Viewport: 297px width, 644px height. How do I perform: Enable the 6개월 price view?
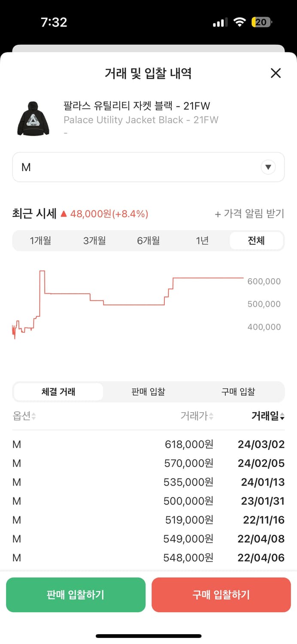click(148, 241)
